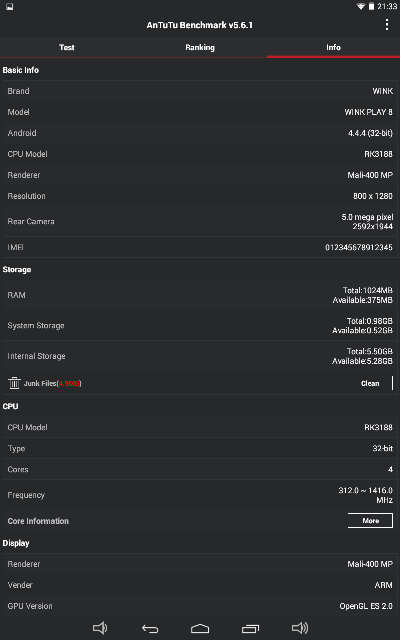
Task: Select the Internal Storage row
Action: coord(200,356)
